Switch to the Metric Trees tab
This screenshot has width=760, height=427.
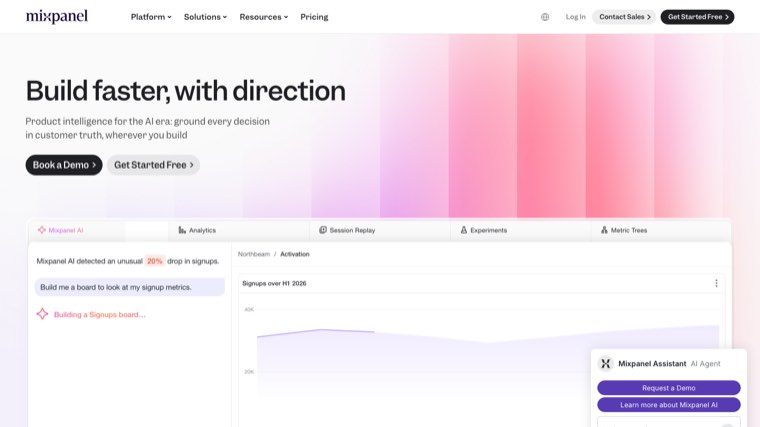pyautogui.click(x=661, y=230)
